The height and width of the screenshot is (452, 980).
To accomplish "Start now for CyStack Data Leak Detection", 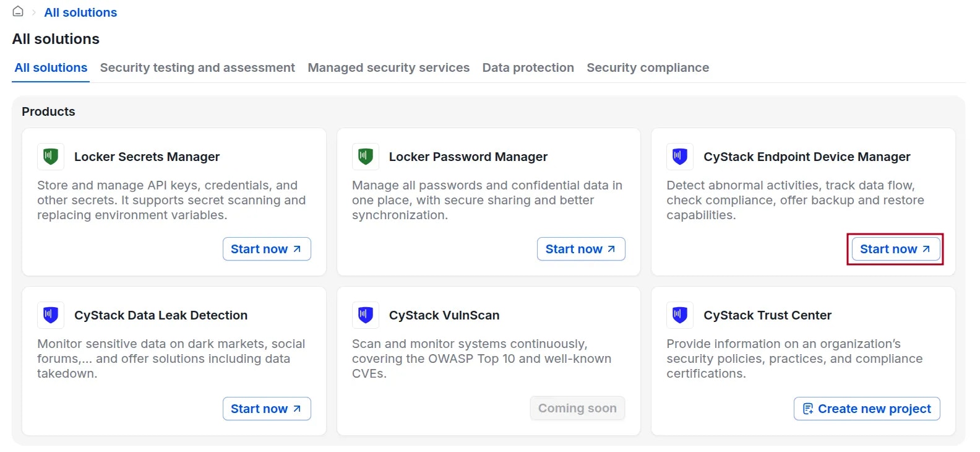I will tap(266, 409).
